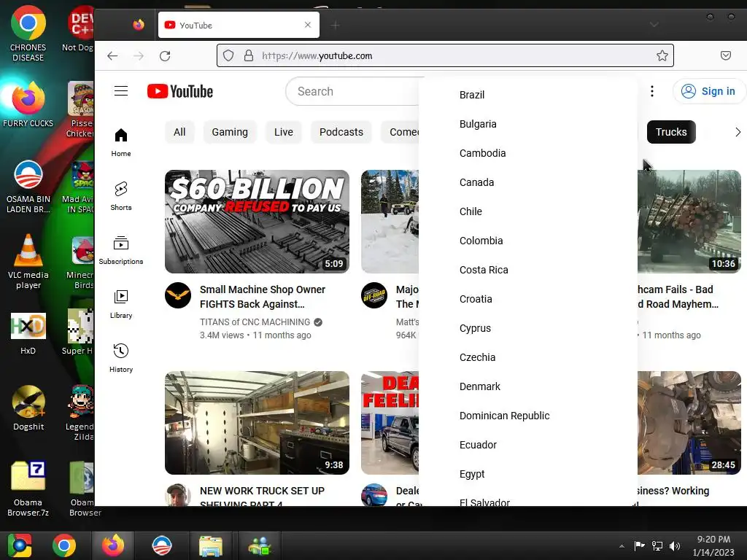Choose Czechia from the location list
The height and width of the screenshot is (560, 747).
[528, 357]
